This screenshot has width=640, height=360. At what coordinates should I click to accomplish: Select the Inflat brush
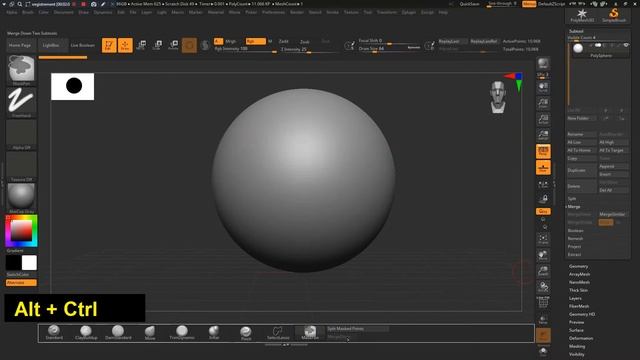click(214, 333)
